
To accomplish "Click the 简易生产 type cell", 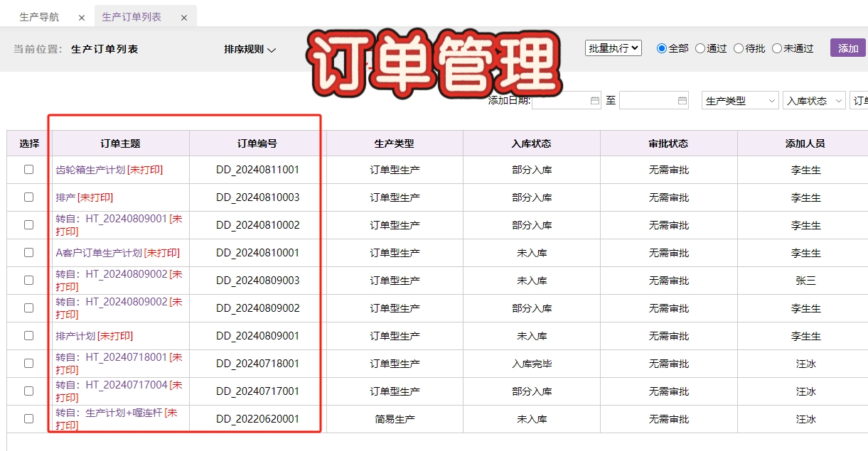I will tap(395, 419).
